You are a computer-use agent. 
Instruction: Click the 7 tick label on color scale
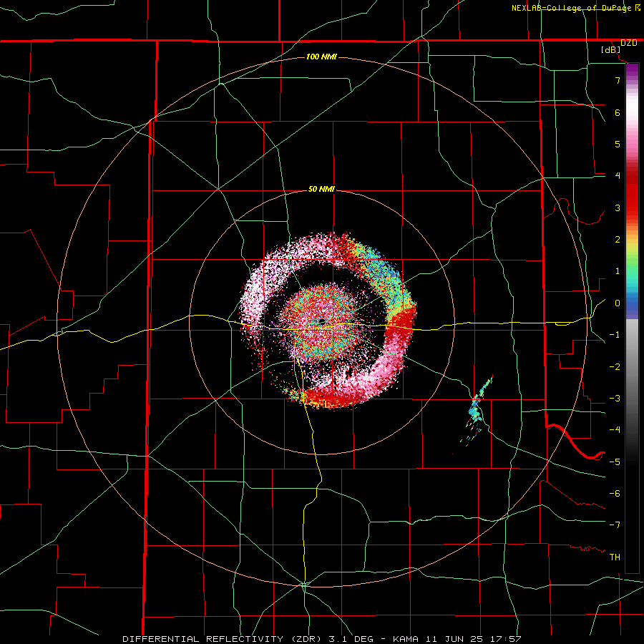coord(618,80)
